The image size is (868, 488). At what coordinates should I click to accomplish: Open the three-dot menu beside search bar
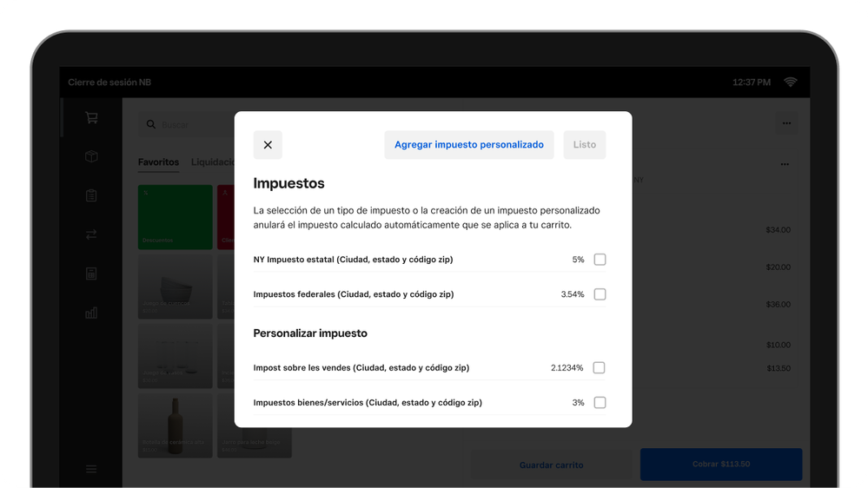pyautogui.click(x=786, y=124)
